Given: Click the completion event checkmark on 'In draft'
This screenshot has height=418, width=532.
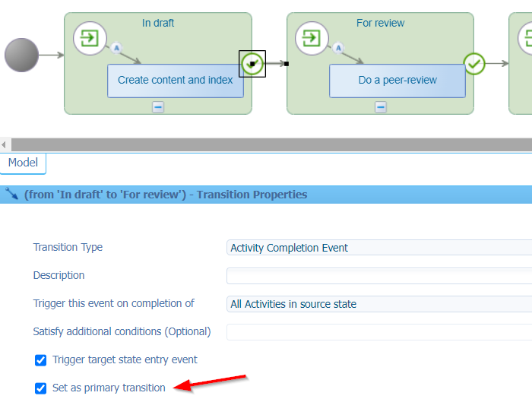Looking at the screenshot, I should (252, 65).
